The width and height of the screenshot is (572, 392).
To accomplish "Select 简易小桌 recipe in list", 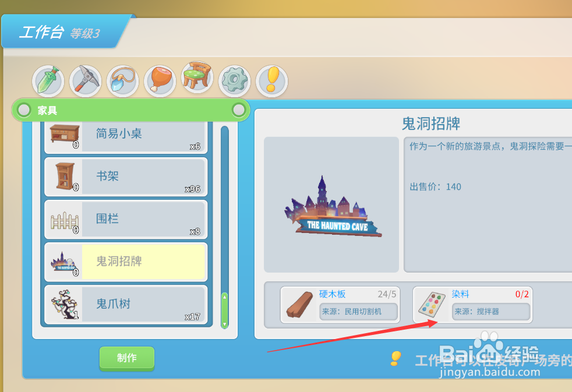I will (x=126, y=136).
